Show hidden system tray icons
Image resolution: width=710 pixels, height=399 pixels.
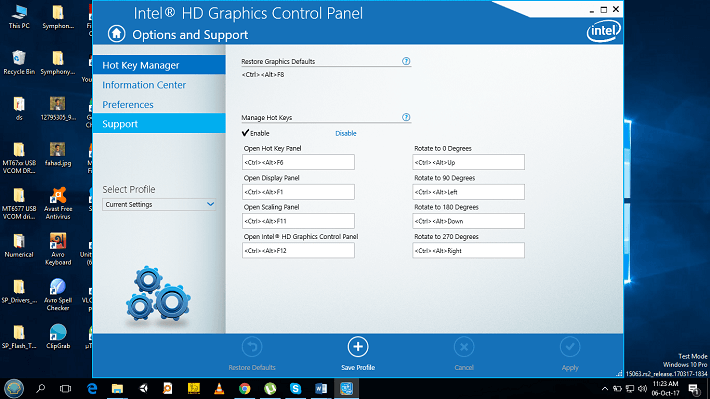(604, 389)
